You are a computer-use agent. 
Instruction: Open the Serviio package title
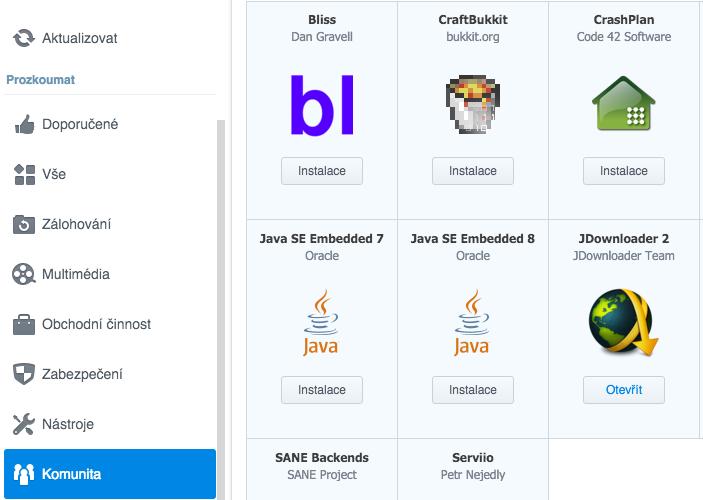pyautogui.click(x=473, y=457)
